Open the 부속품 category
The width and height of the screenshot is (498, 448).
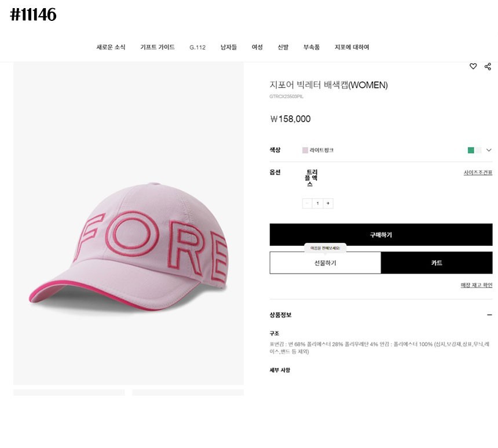tap(312, 47)
